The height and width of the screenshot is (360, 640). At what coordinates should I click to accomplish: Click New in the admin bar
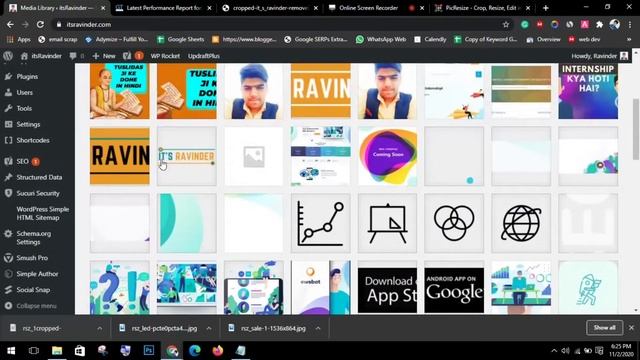[104, 56]
